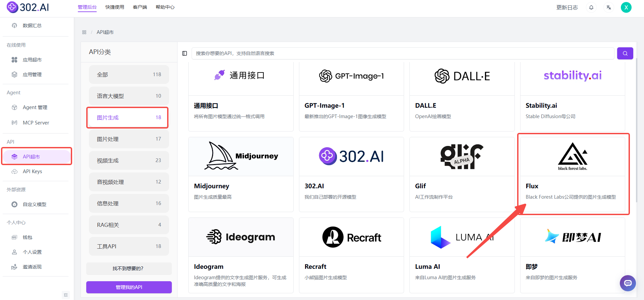Click the language translate icon
Viewport: 644px width, 300px height.
click(609, 7)
